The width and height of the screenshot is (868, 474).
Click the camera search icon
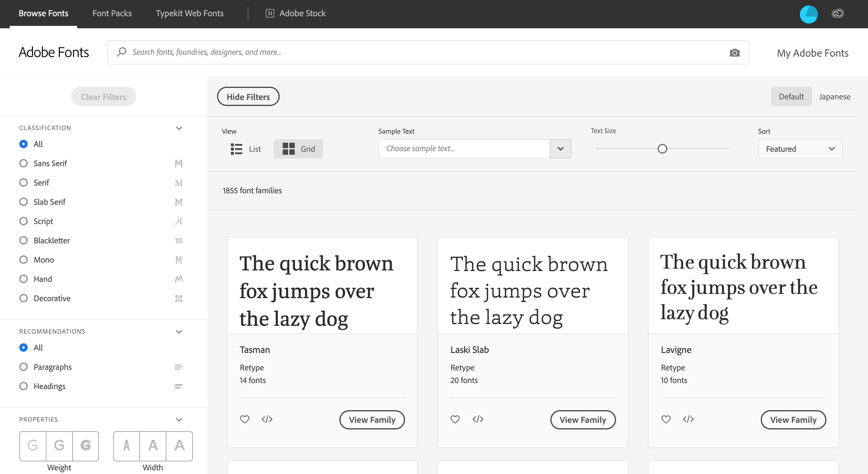pyautogui.click(x=735, y=52)
